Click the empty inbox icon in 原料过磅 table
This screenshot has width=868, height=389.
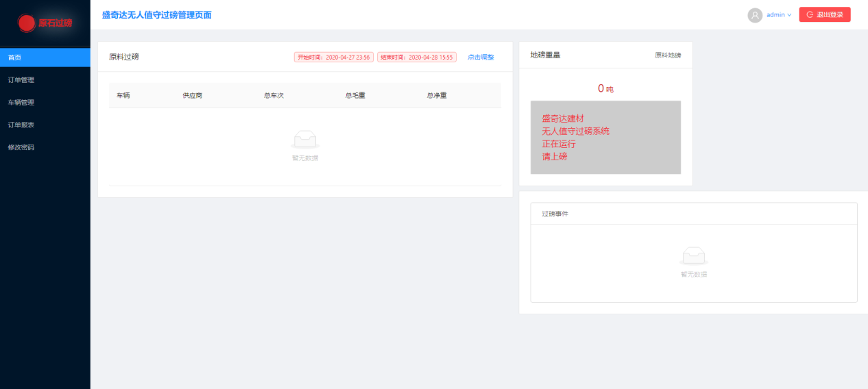click(x=305, y=140)
